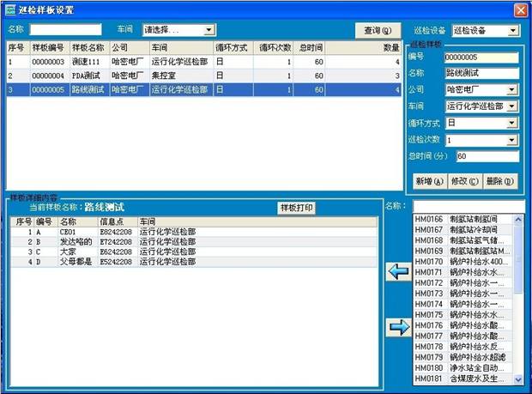
Task: Click the 名称 search input at top
Action: pyautogui.click(x=65, y=30)
